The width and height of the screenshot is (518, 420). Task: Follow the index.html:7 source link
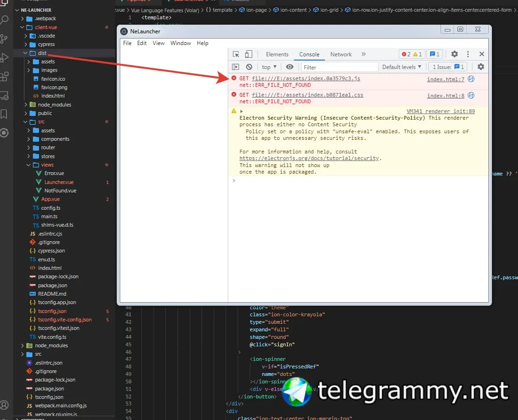[x=445, y=79]
